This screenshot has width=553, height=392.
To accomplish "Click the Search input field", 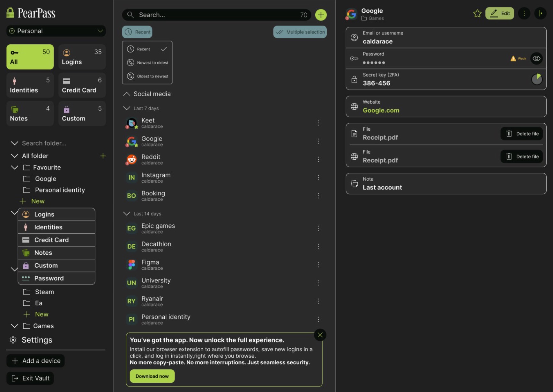I will (216, 15).
